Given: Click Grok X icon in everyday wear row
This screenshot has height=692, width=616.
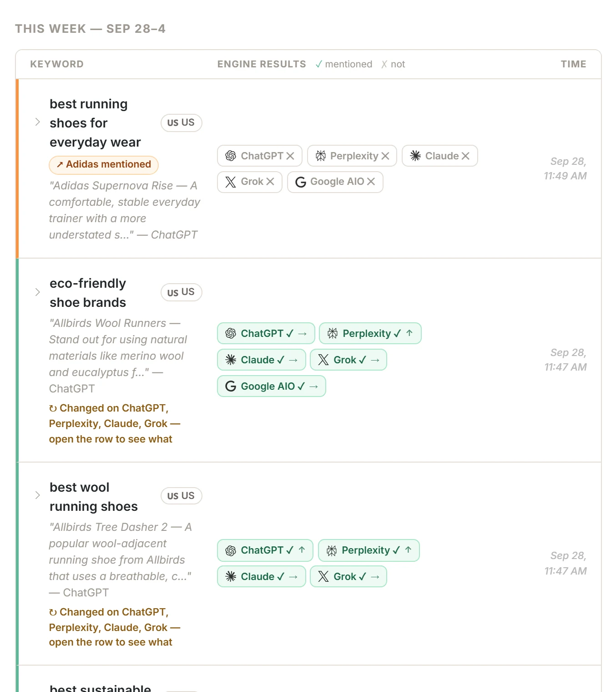Looking at the screenshot, I should (231, 182).
